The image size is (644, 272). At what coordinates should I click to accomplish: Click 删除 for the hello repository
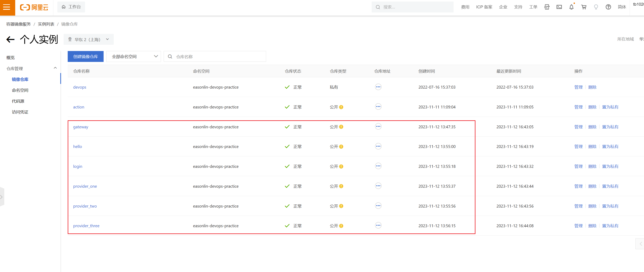tap(592, 146)
